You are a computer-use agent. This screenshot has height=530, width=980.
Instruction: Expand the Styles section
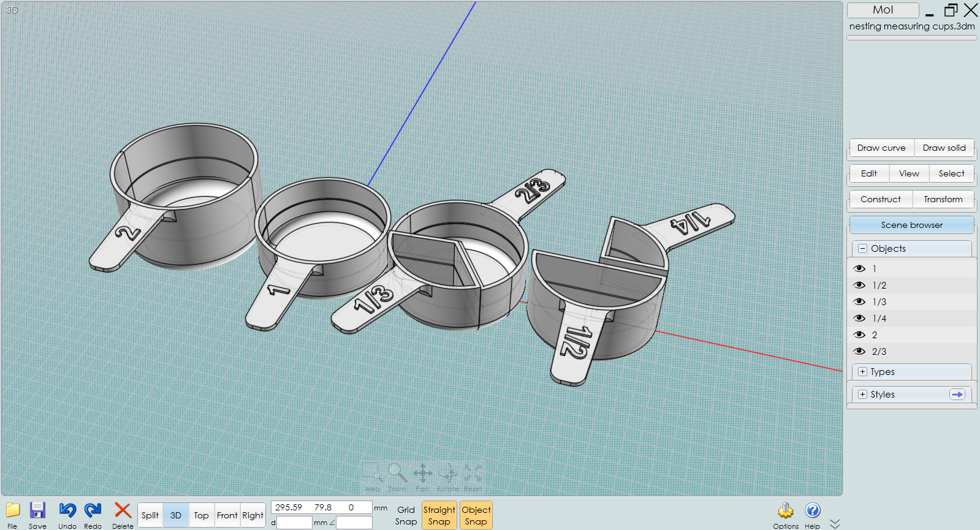tap(862, 395)
